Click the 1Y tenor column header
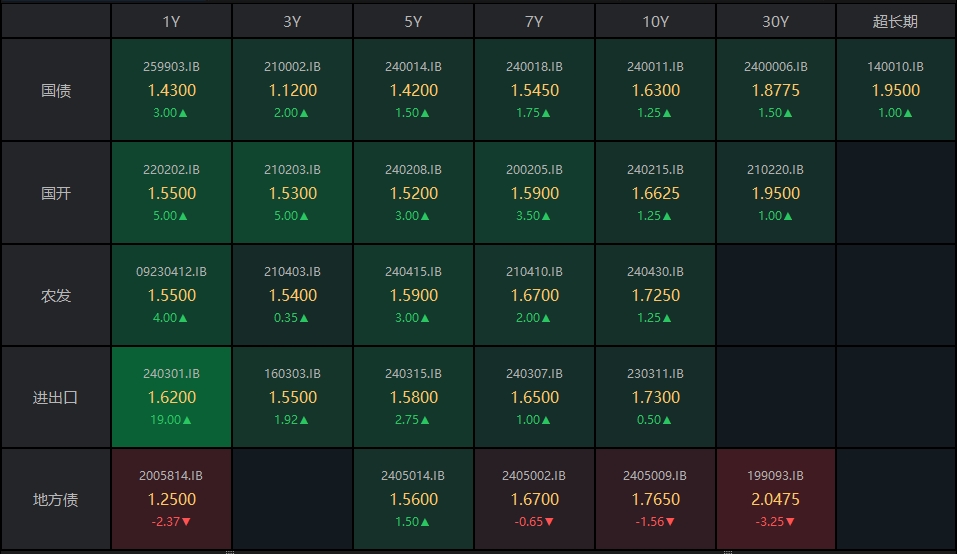This screenshot has width=957, height=554. coord(171,21)
